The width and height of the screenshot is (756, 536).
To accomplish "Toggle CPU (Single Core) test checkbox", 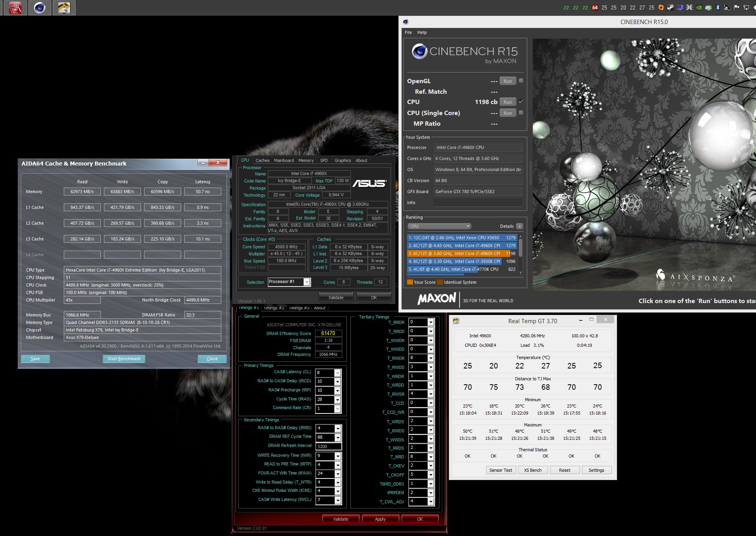I will [521, 113].
